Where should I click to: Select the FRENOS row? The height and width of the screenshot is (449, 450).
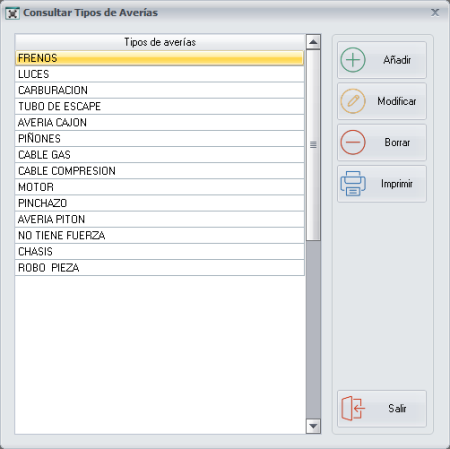(159, 58)
